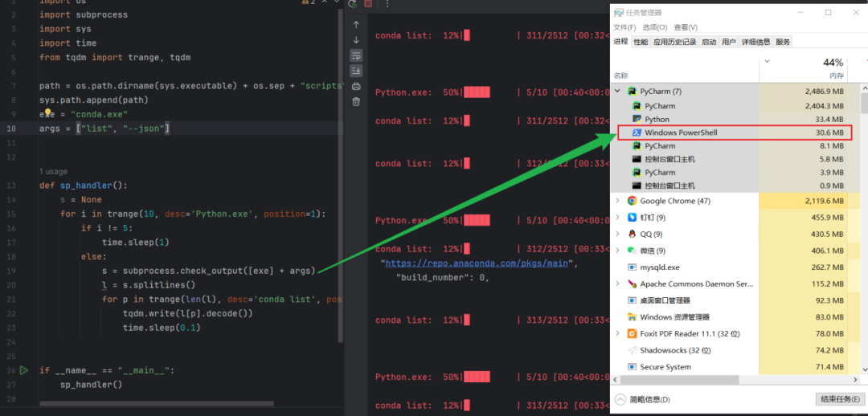Click the yellow lightbulb at line 9
868x416 pixels.
[x=48, y=113]
